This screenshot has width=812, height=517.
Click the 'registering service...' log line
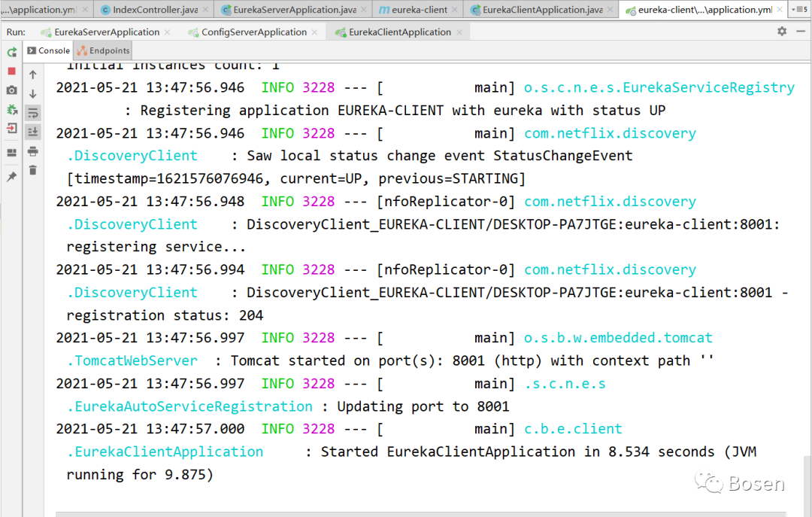pos(156,247)
